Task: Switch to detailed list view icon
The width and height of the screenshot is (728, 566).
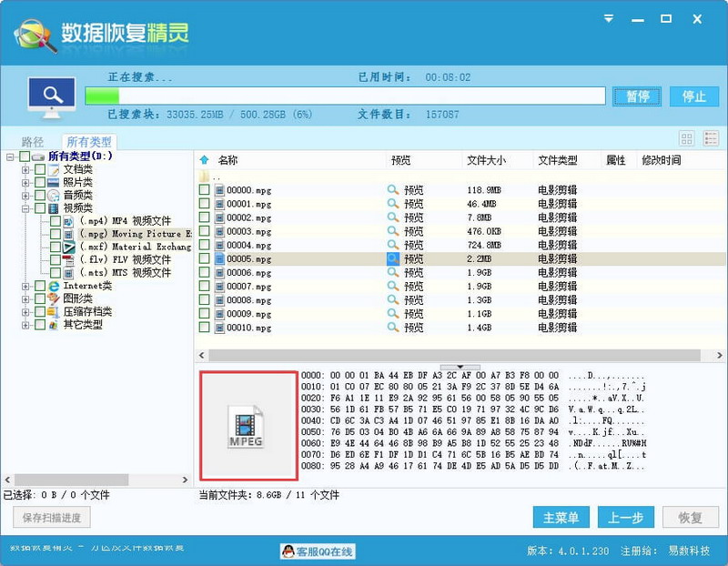Action: (711, 138)
